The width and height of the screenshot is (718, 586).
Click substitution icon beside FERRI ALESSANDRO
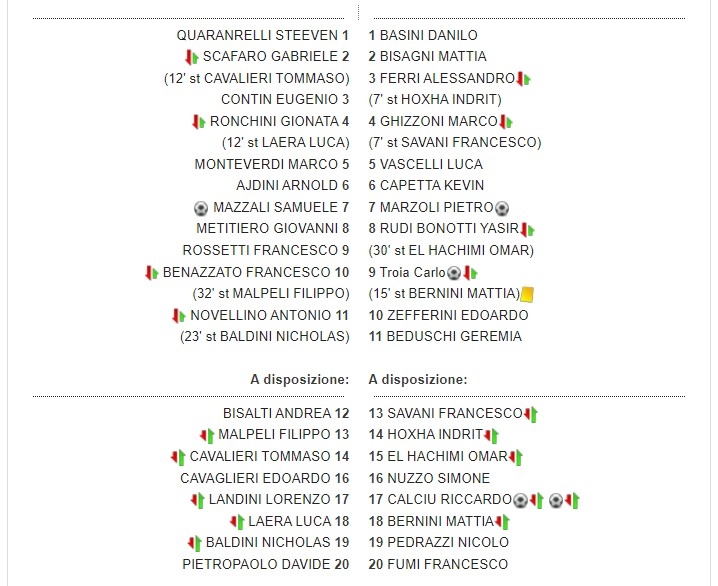(523, 79)
